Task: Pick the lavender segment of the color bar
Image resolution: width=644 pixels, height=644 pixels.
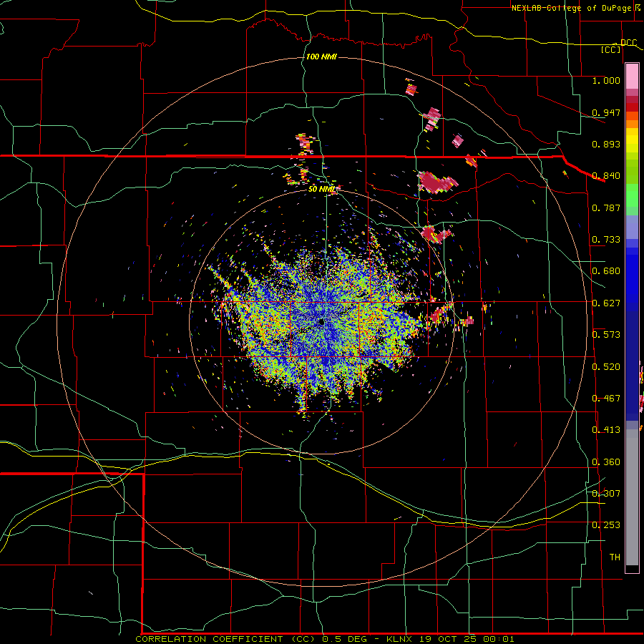Action: coord(632,227)
